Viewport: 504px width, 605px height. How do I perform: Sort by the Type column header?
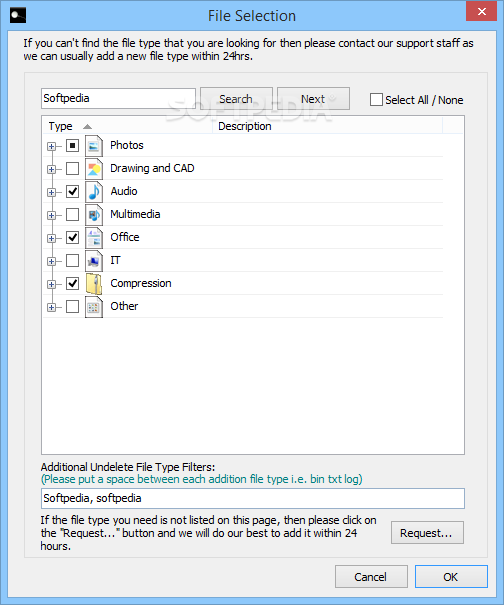[127, 126]
